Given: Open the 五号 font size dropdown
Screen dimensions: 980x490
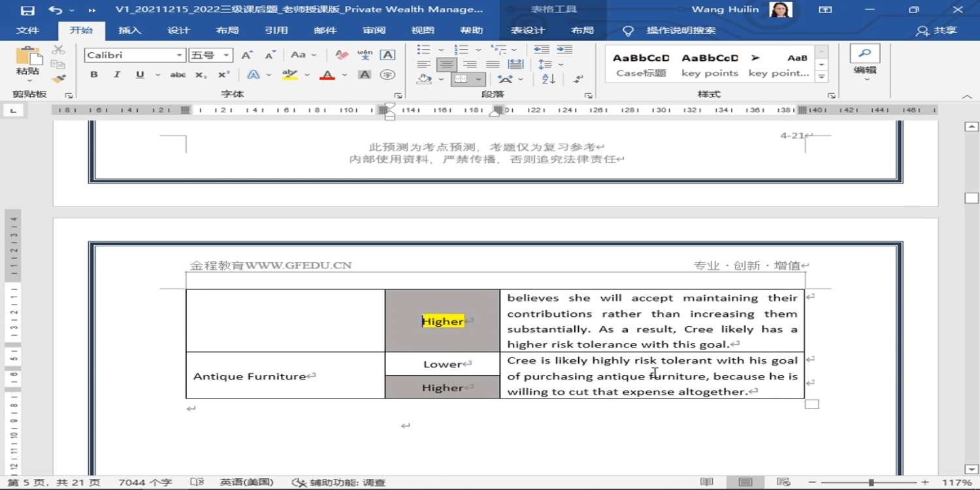Looking at the screenshot, I should pos(227,56).
